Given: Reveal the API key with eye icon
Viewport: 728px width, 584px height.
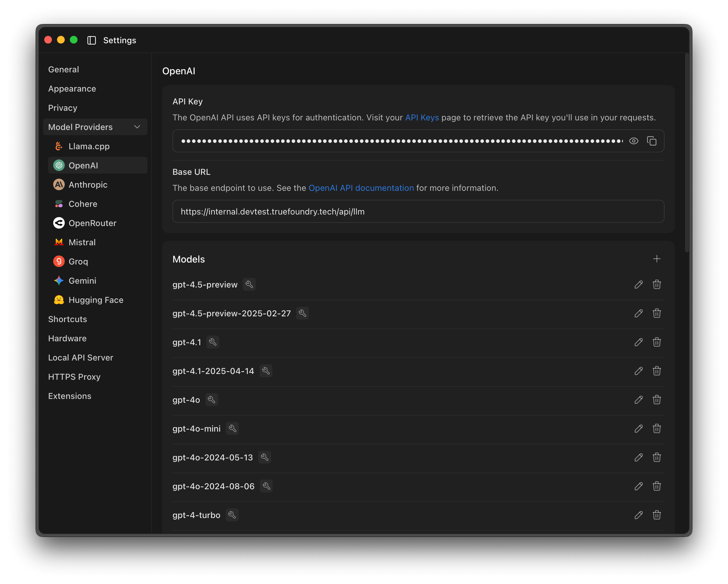Looking at the screenshot, I should (633, 141).
